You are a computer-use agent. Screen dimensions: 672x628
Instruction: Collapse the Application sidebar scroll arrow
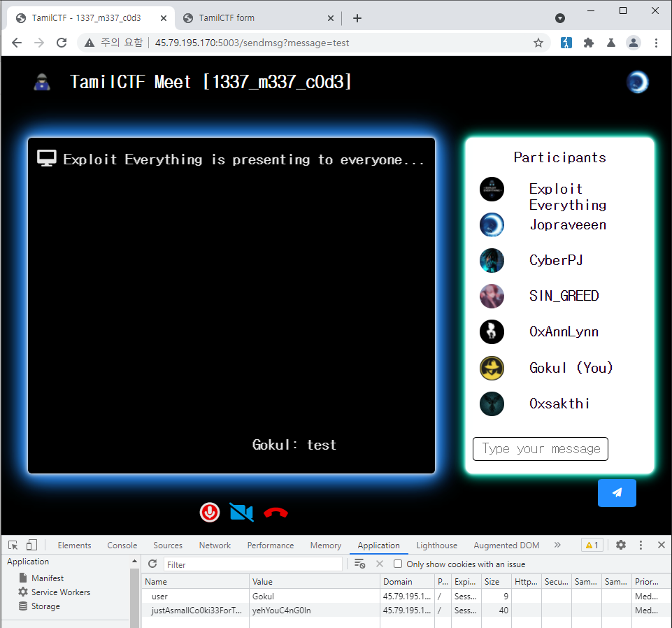click(134, 561)
